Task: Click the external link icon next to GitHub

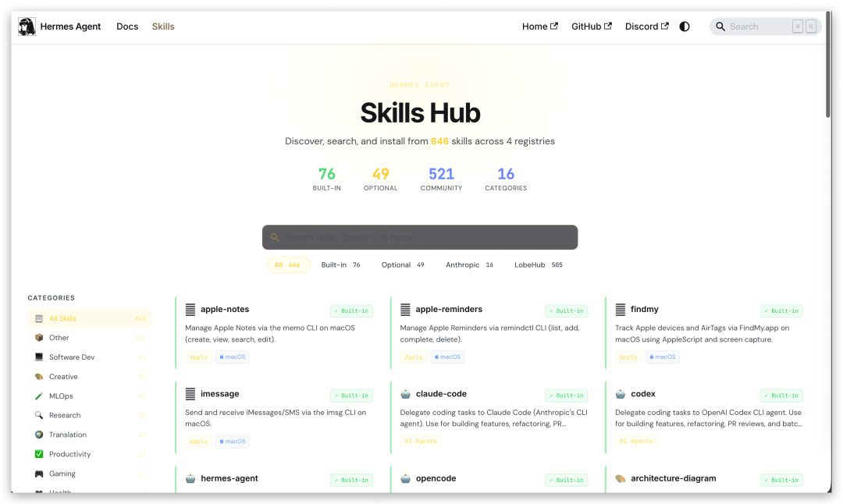Action: pos(608,26)
